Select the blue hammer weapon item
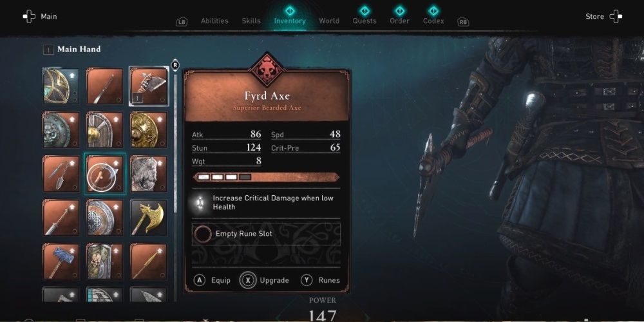 (x=61, y=261)
